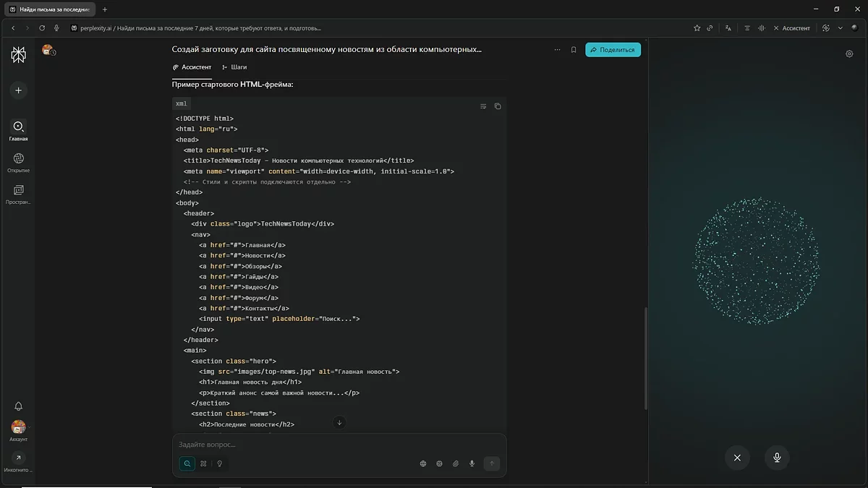This screenshot has width=868, height=488.
Task: Click text Пример стартового HTML-фрейма
Action: (x=232, y=85)
